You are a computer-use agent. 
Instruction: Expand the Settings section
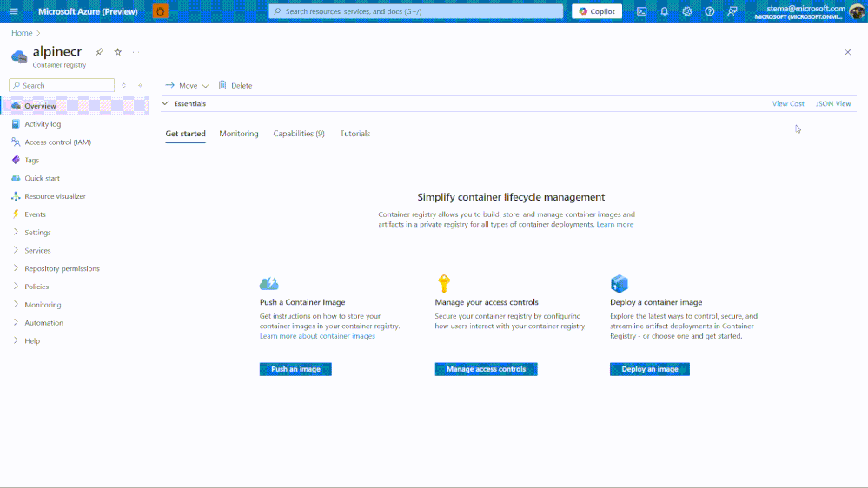16,232
